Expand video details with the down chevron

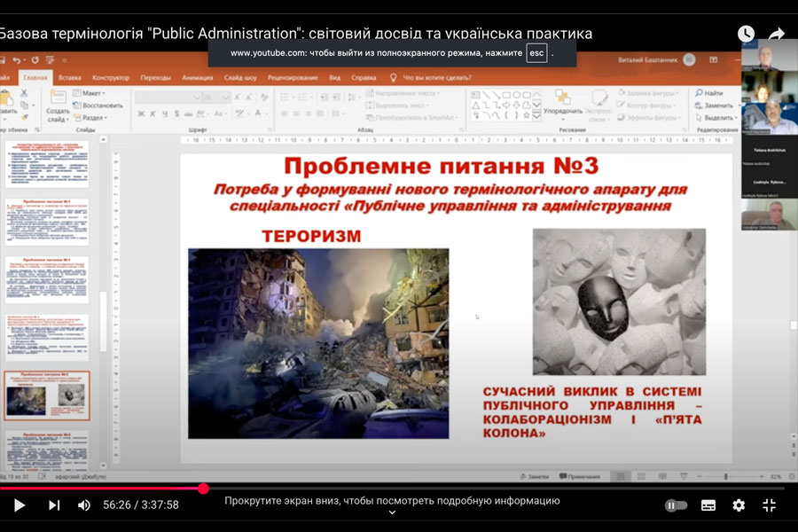tap(392, 512)
